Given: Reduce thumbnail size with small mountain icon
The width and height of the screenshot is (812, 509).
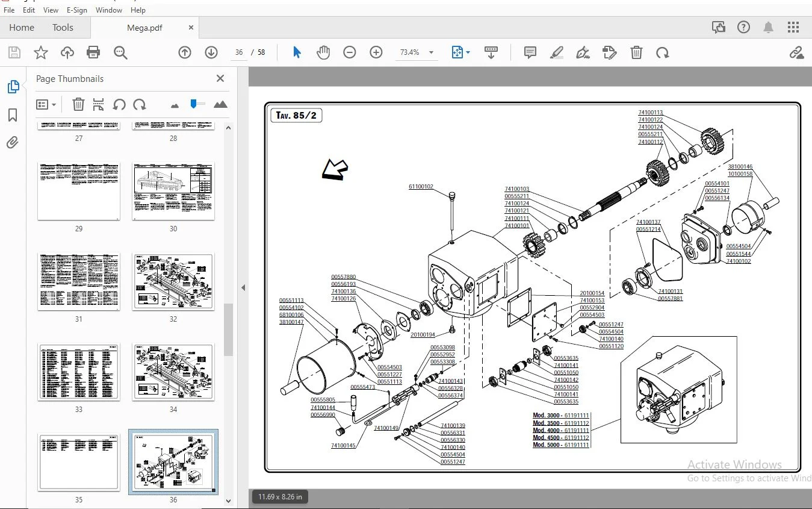Looking at the screenshot, I should (x=175, y=105).
